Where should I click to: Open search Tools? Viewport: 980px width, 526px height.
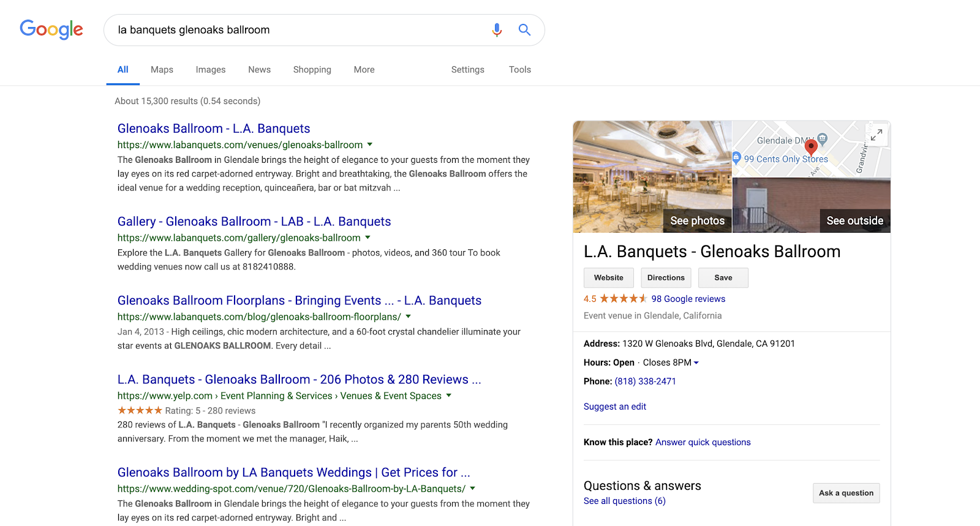pos(519,70)
